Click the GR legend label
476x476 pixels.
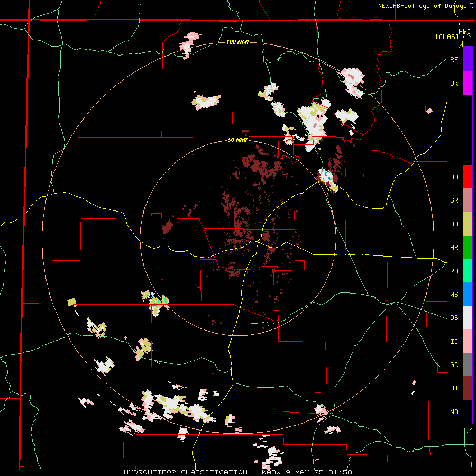click(x=454, y=200)
